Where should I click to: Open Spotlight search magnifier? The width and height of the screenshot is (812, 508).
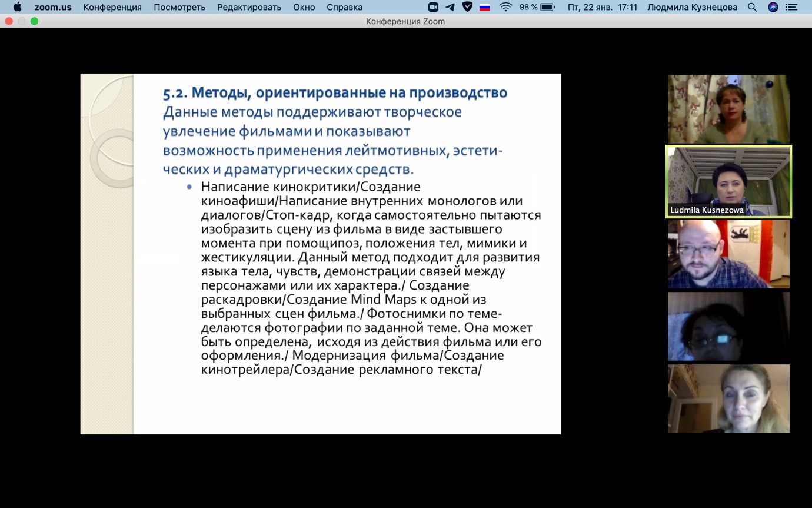pos(752,7)
